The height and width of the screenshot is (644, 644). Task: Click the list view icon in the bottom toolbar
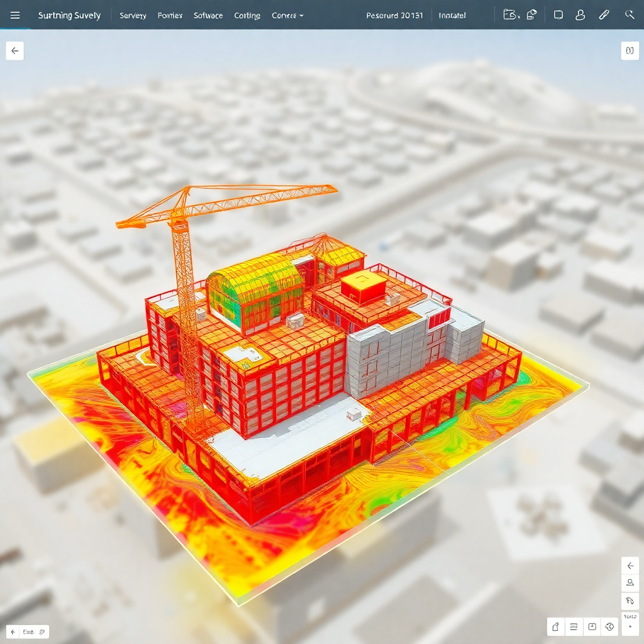574,627
